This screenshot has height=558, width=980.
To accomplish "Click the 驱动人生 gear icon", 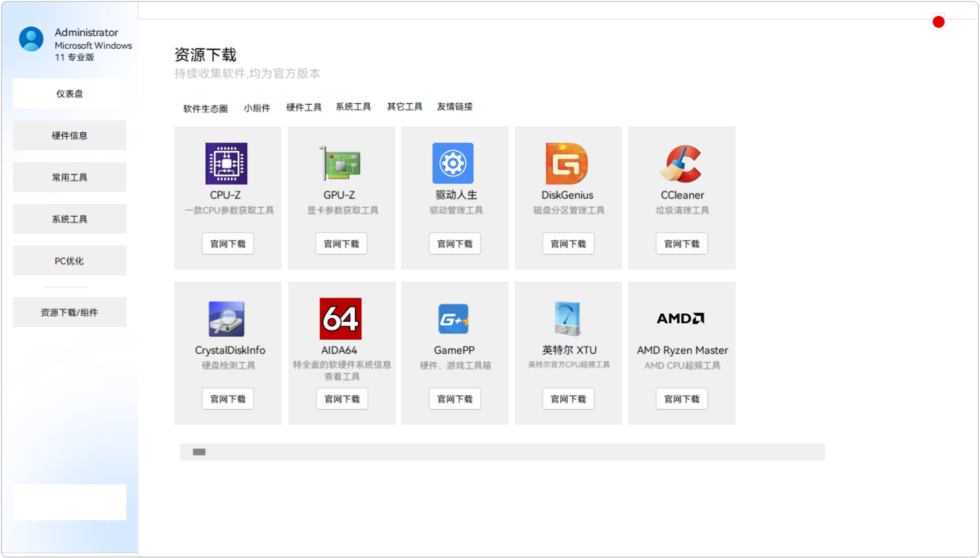I will [453, 164].
